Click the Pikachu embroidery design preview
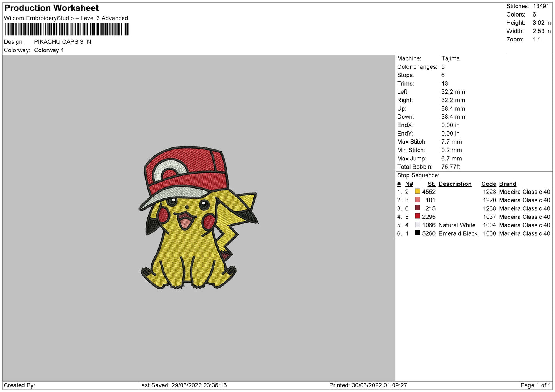 click(x=198, y=217)
